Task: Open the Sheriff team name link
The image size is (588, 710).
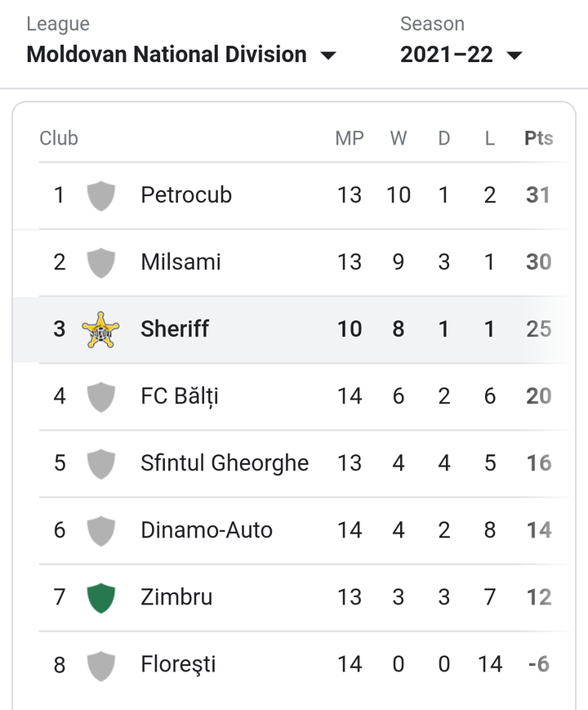Action: click(175, 328)
